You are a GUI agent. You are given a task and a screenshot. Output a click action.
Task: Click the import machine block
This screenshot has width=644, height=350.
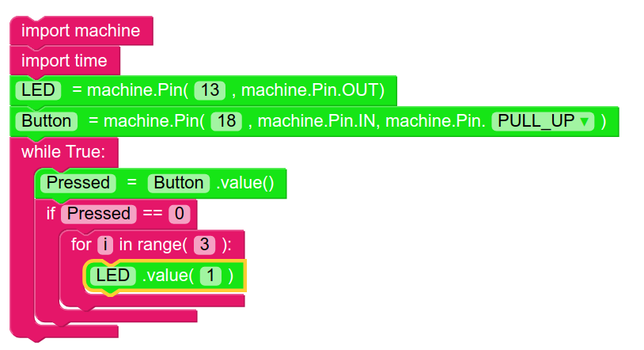[80, 32]
